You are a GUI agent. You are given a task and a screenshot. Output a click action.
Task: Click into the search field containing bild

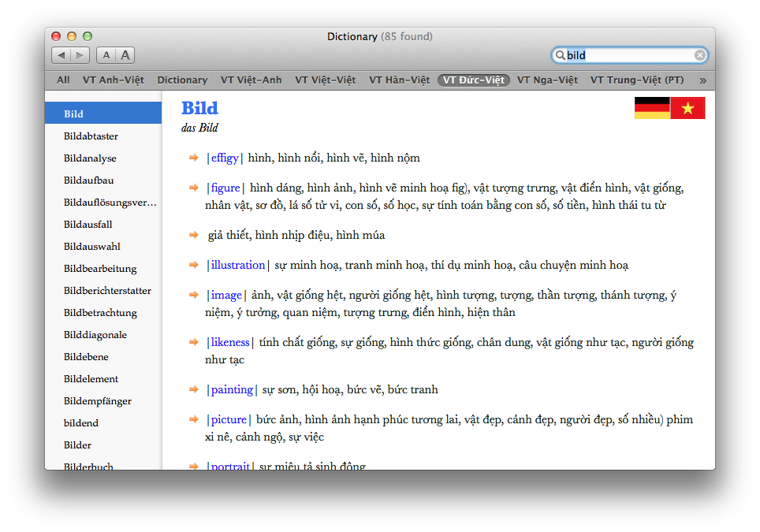[630, 55]
